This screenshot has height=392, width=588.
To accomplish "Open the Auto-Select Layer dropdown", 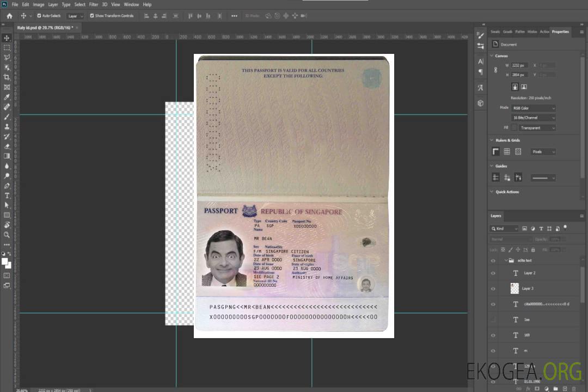I will point(75,16).
